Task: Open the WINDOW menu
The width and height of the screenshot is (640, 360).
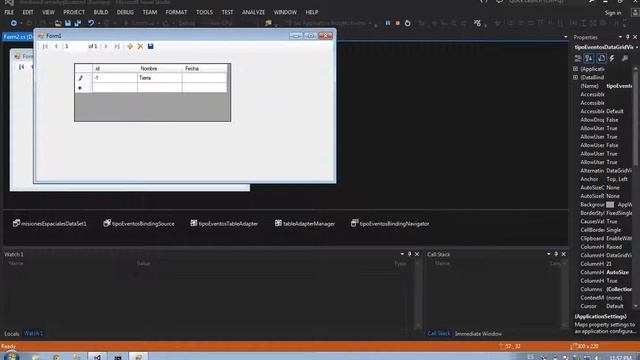Action: pos(285,12)
